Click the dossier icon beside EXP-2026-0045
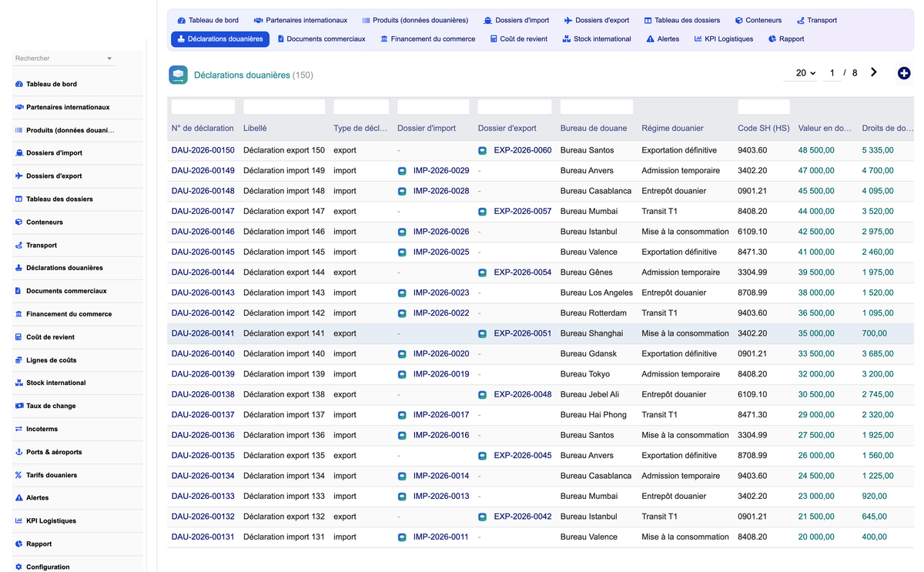The height and width of the screenshot is (572, 924). (483, 456)
